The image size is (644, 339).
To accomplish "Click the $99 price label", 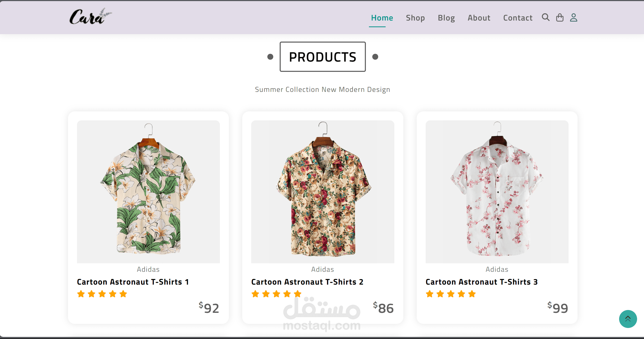I will click(x=558, y=308).
